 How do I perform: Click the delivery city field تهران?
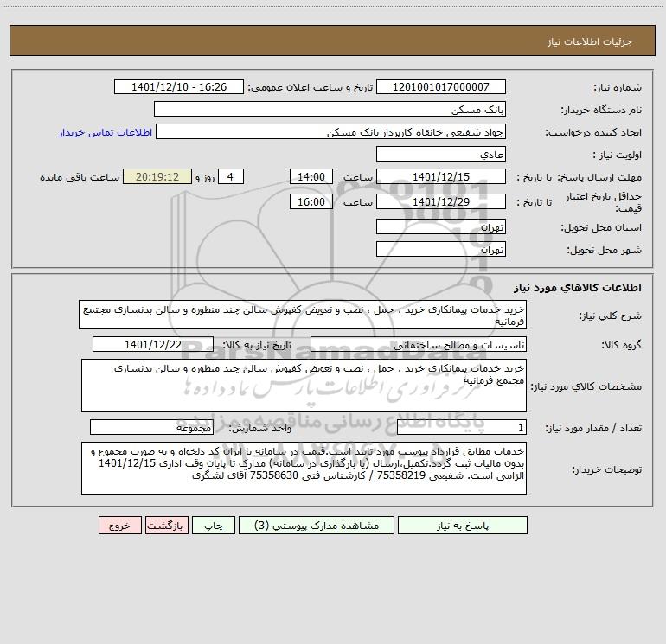pyautogui.click(x=441, y=249)
